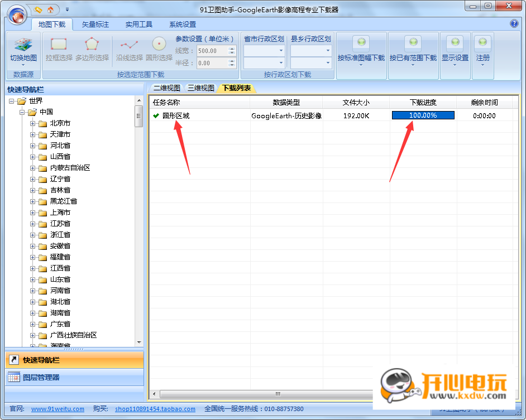
Task: Open the 显示设置 display settings
Action: [x=456, y=53]
